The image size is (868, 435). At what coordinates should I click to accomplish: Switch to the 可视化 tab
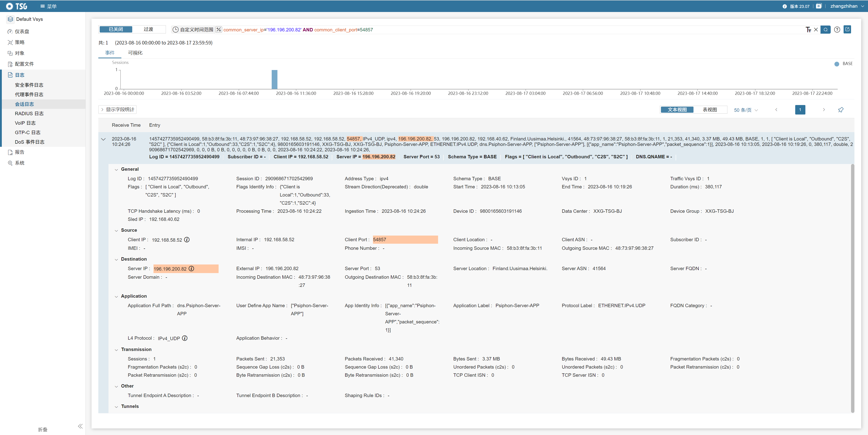pyautogui.click(x=135, y=53)
